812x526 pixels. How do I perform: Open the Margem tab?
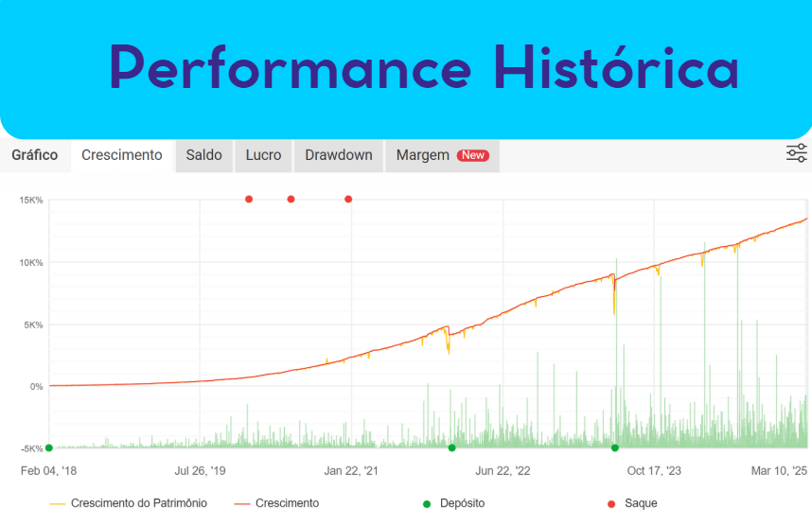[x=442, y=155]
